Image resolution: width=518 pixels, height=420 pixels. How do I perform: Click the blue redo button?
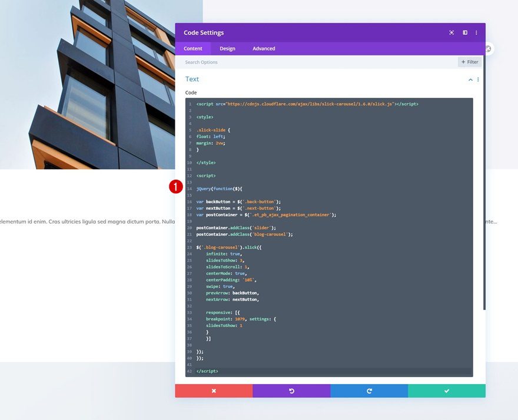(x=369, y=391)
